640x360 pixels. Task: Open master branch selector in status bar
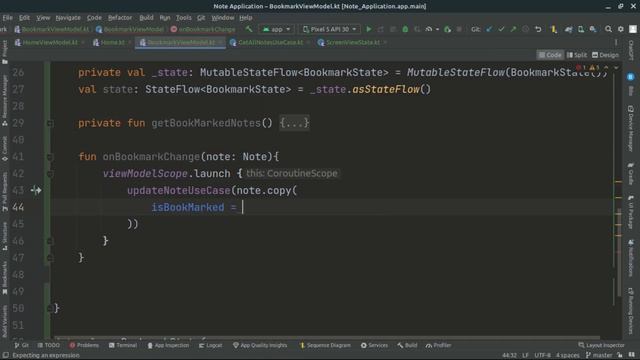[x=599, y=356]
